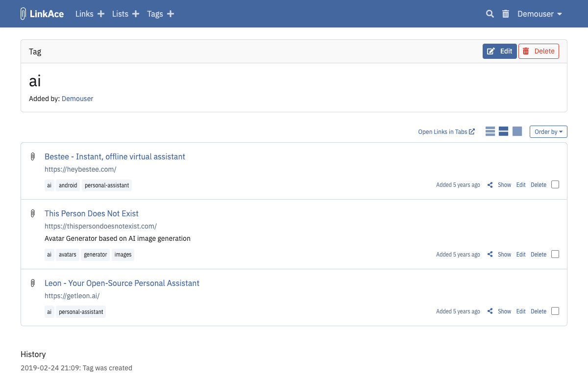Click the search magnifier icon

(x=490, y=14)
